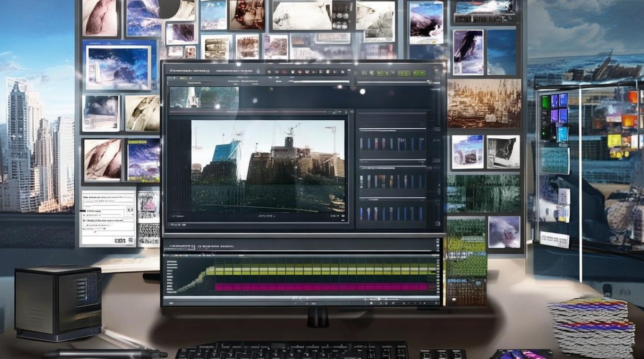Click the first round icon in the top toolbar
The height and width of the screenshot is (359, 644).
(x=269, y=72)
